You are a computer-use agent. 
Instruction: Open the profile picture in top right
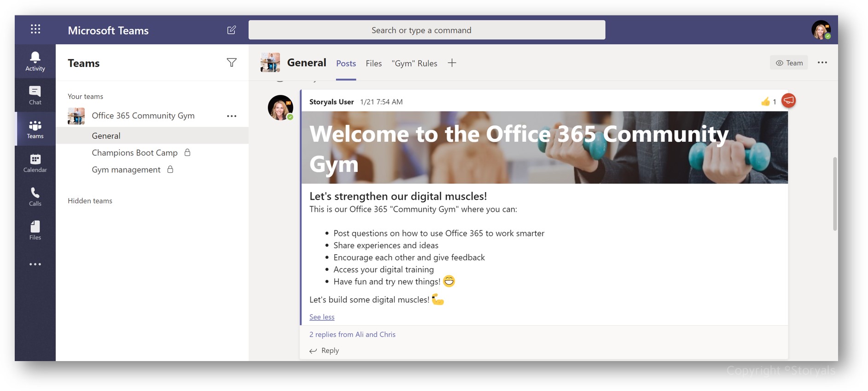[x=821, y=30]
